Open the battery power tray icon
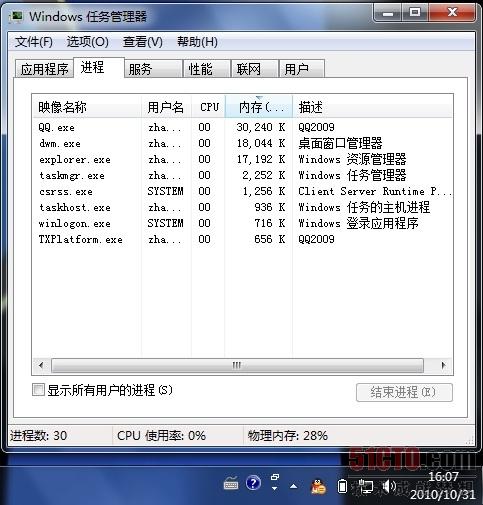The width and height of the screenshot is (483, 505). pos(342,486)
